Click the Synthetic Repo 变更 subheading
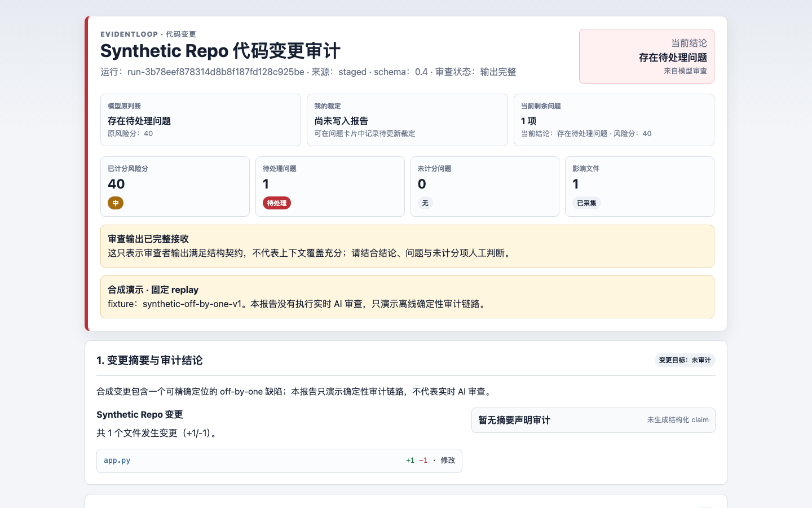 click(140, 414)
